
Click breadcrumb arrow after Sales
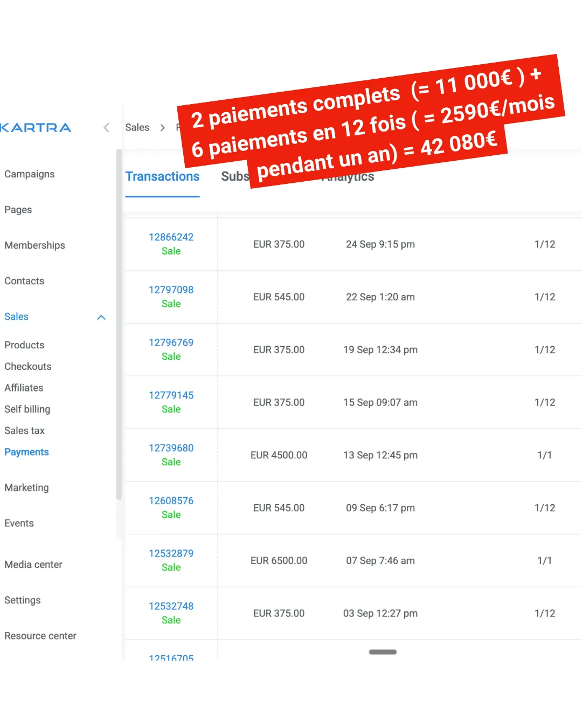tap(162, 128)
